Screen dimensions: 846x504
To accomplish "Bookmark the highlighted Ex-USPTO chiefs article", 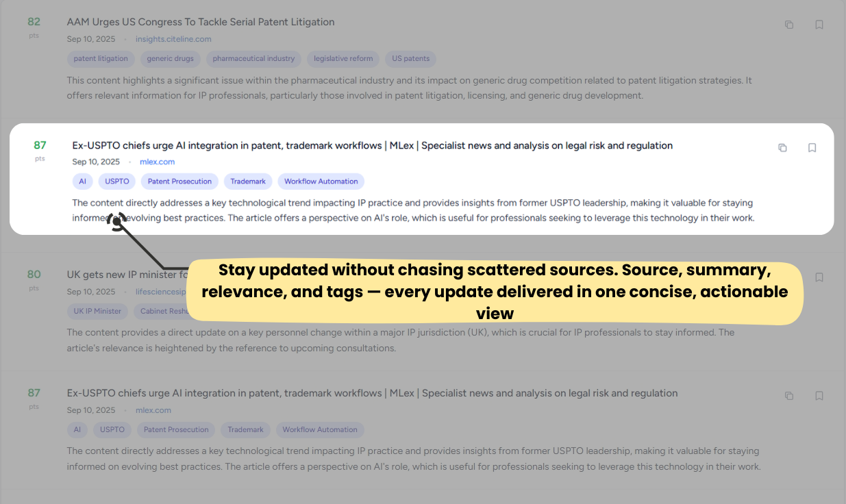I will 812,148.
